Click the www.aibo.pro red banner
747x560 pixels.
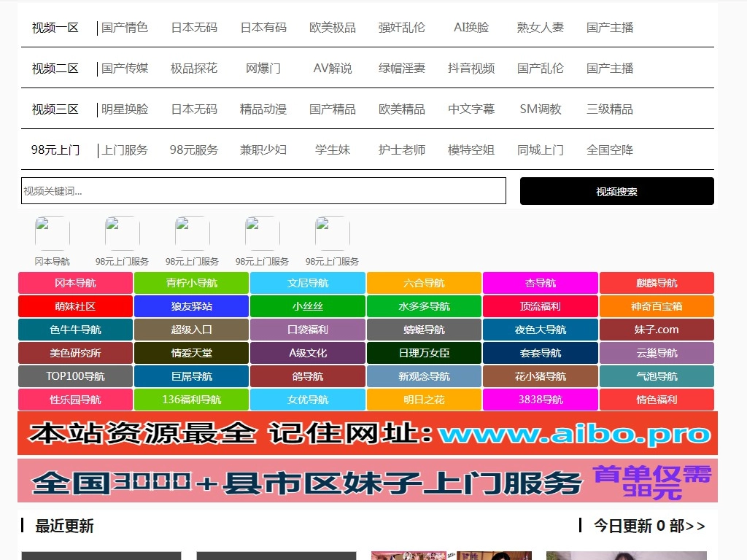pyautogui.click(x=368, y=434)
